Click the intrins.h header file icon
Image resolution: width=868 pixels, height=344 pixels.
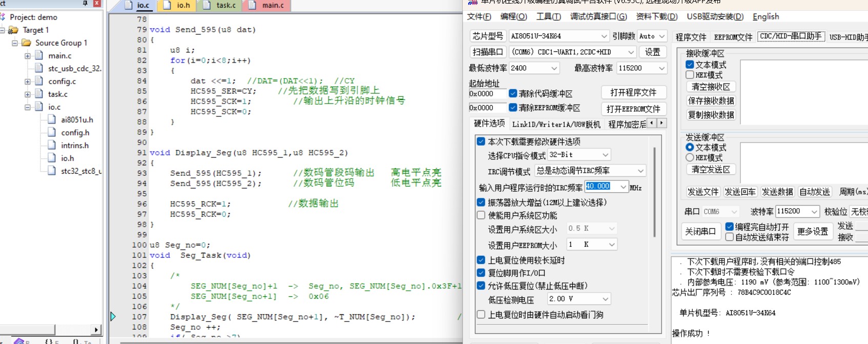[x=52, y=145]
